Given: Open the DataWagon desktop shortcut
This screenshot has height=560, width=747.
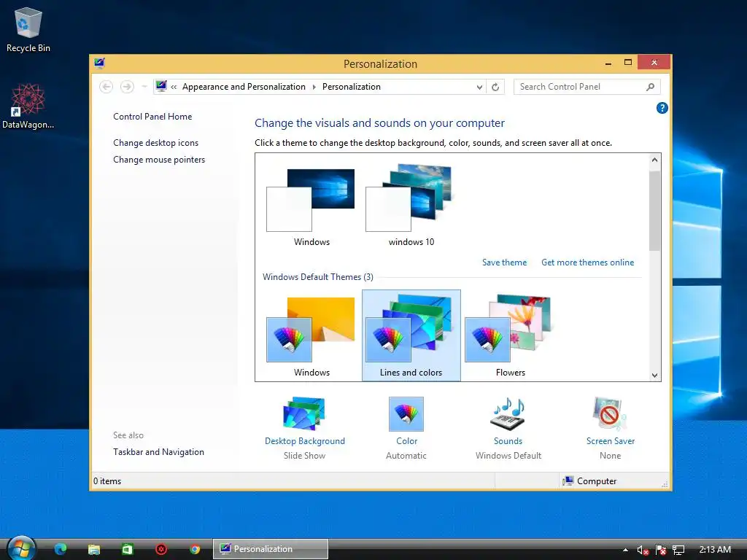Looking at the screenshot, I should [28, 106].
